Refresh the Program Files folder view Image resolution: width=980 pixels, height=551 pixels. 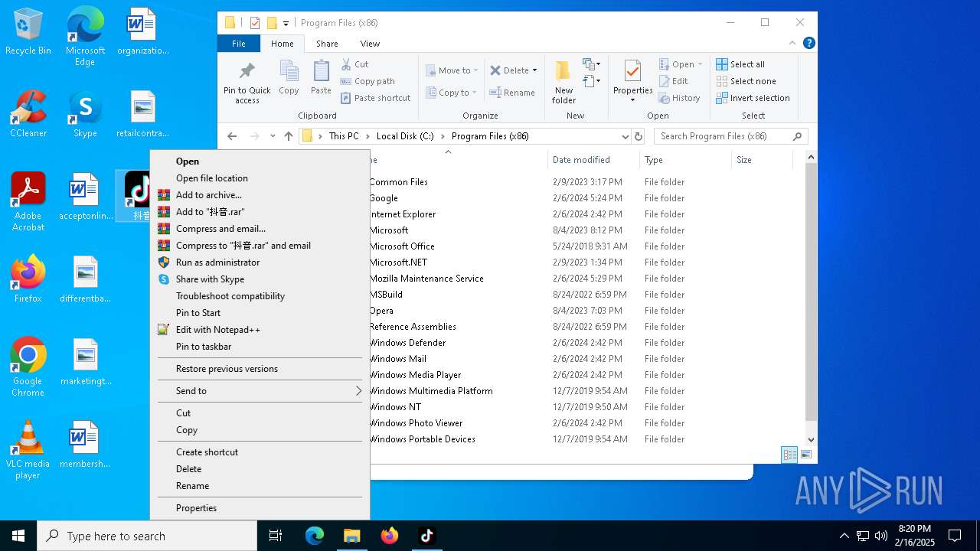(x=639, y=136)
